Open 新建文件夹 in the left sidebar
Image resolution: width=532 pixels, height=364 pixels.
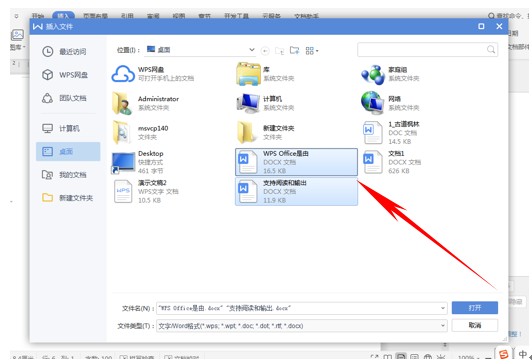pyautogui.click(x=68, y=198)
